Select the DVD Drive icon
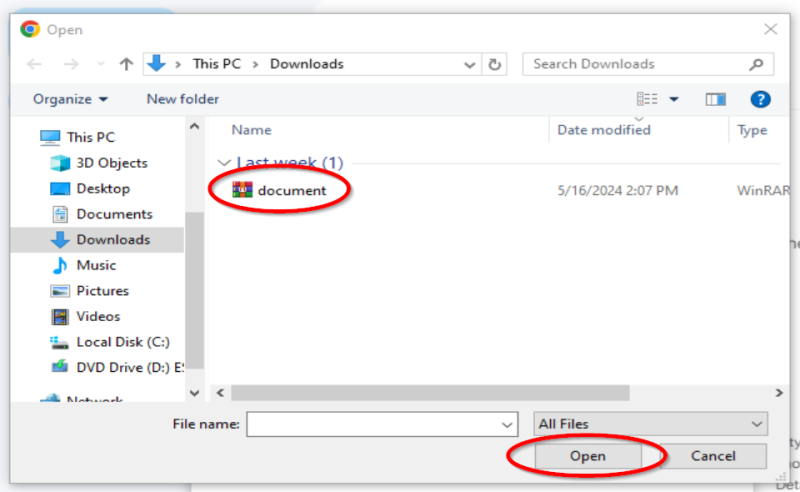800x492 pixels. coord(60,366)
